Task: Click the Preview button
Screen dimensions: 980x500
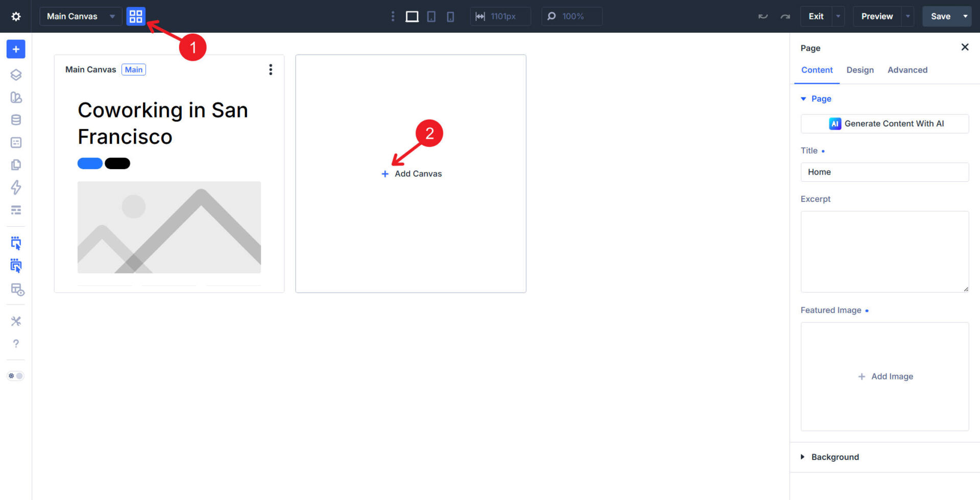Action: click(877, 16)
